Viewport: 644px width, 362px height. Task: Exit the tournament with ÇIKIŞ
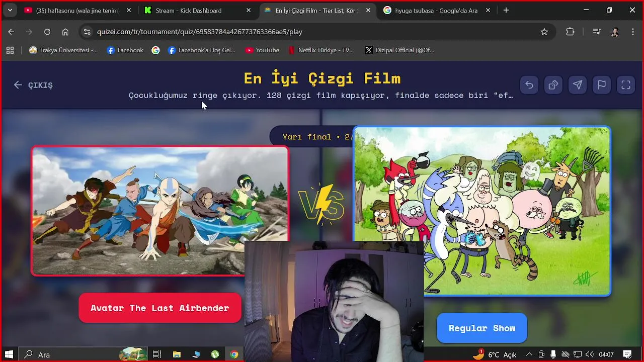coord(33,85)
